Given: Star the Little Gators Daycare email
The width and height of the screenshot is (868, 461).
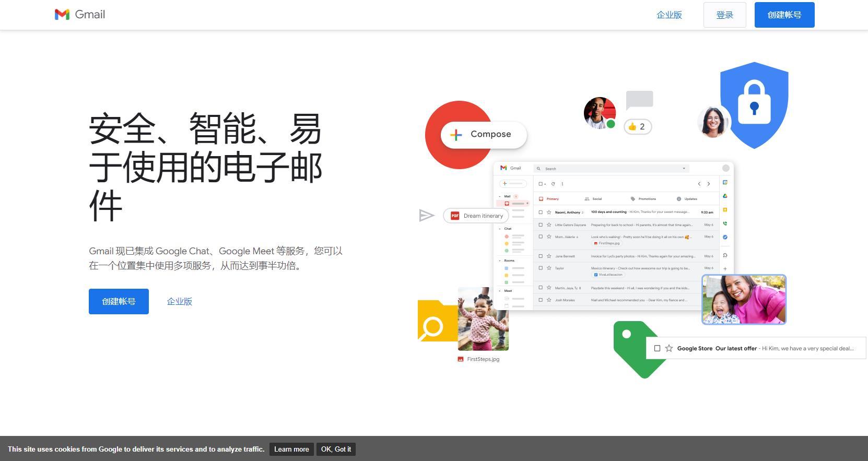Looking at the screenshot, I should 549,224.
